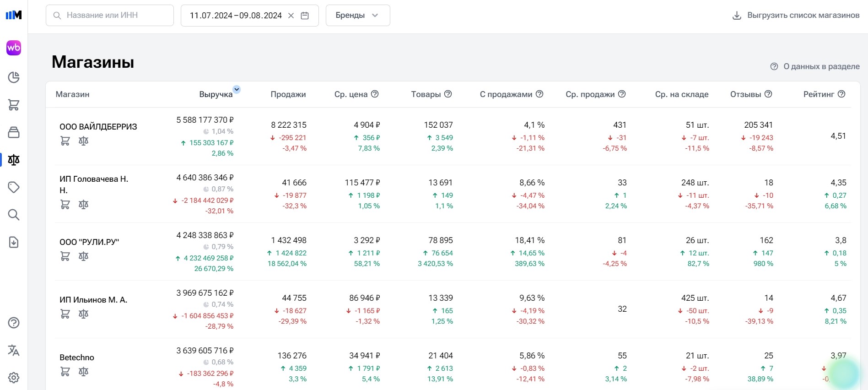Click cart icon under ООО ВАЙЛДБЕРРИЗ
Screen dimensions: 868x390
point(65,141)
